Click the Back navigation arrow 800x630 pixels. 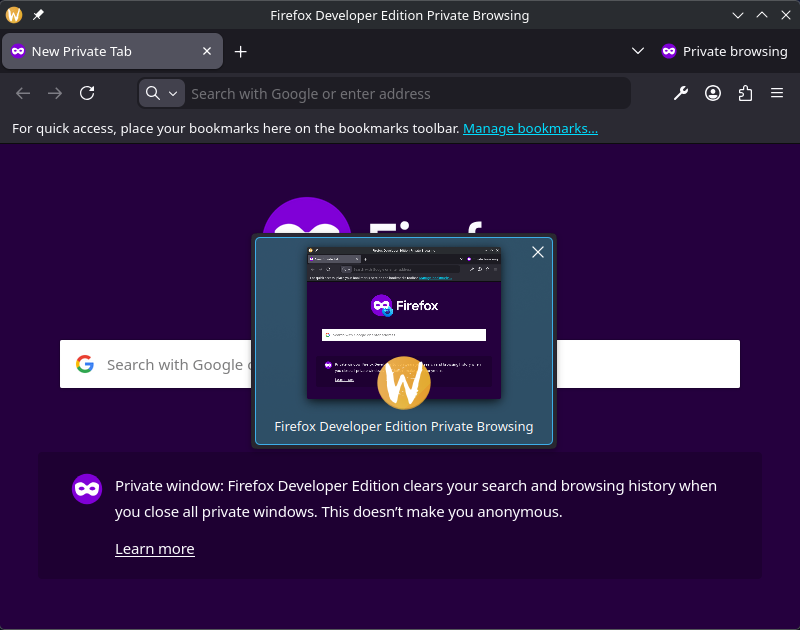pyautogui.click(x=23, y=93)
